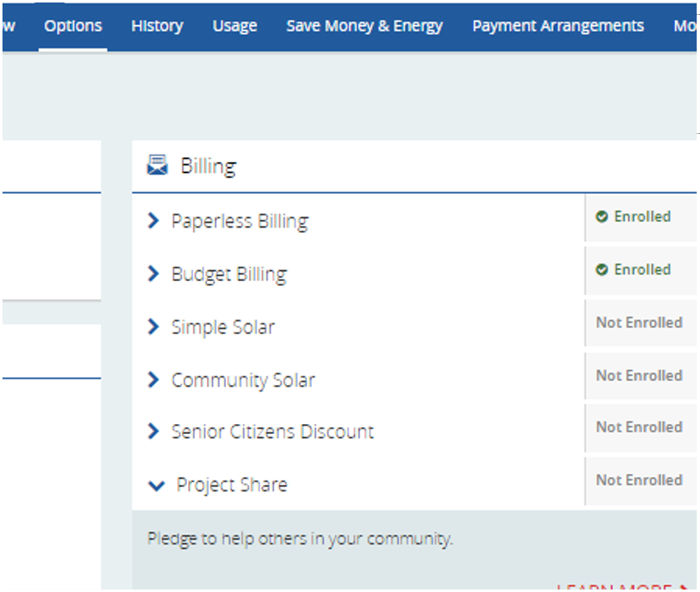This screenshot has width=700, height=592.
Task: Click green checkmark beside Budget Billing Enrolled
Action: pyautogui.click(x=602, y=270)
